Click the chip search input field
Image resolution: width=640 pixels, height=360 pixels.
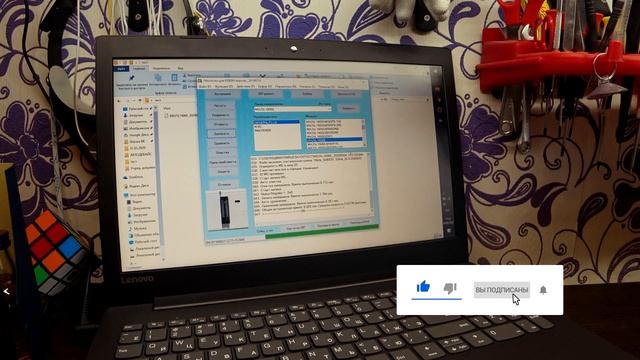[292, 109]
